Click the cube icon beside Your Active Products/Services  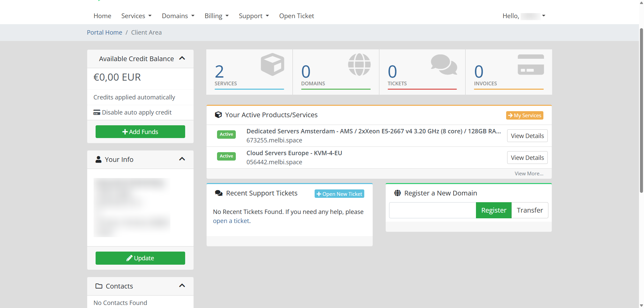pos(218,115)
